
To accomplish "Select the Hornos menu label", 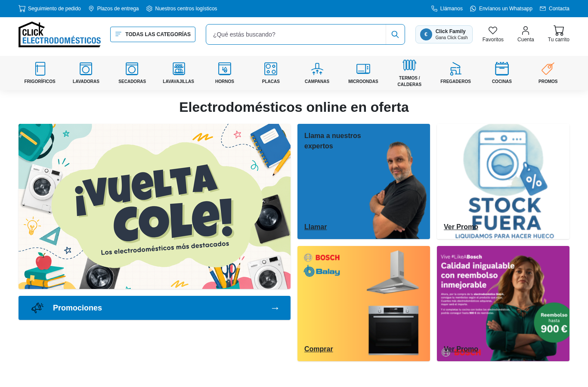I will 225,81.
